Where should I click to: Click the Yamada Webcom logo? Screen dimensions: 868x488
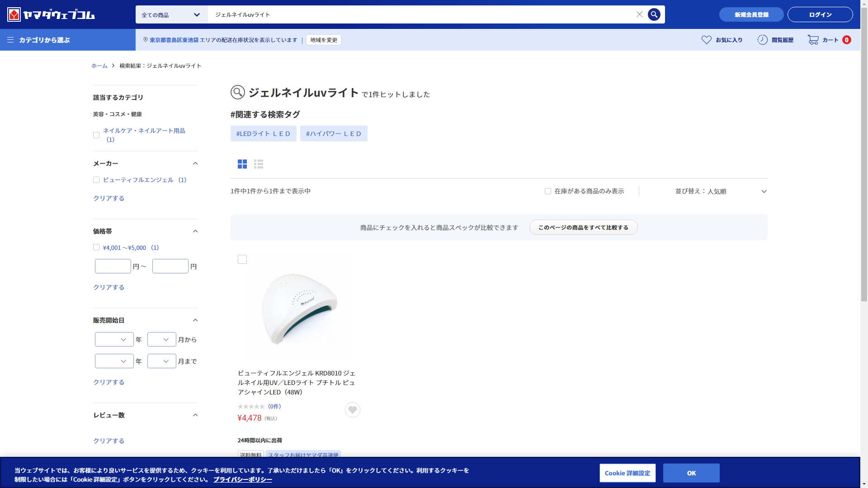(x=51, y=14)
